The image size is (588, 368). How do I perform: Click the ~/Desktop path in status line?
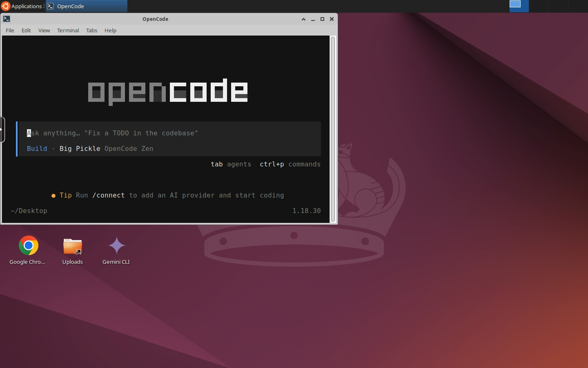pyautogui.click(x=29, y=211)
